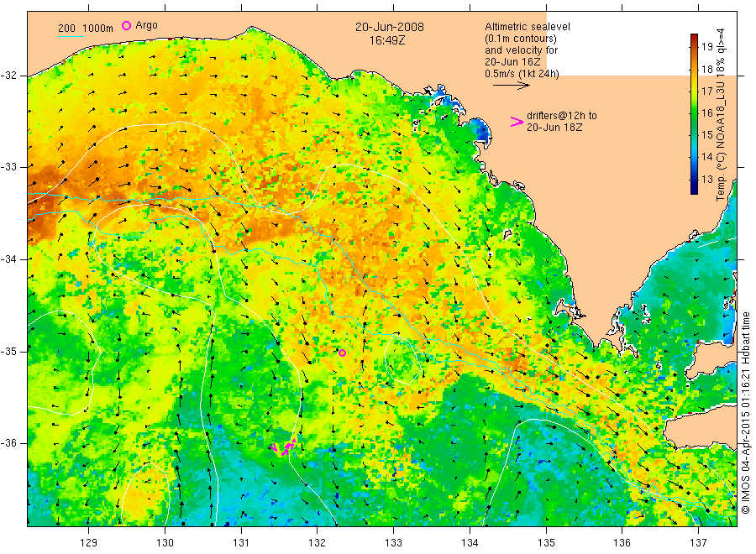756x554 pixels.
Task: Click the color bar value 16
Action: coord(706,113)
